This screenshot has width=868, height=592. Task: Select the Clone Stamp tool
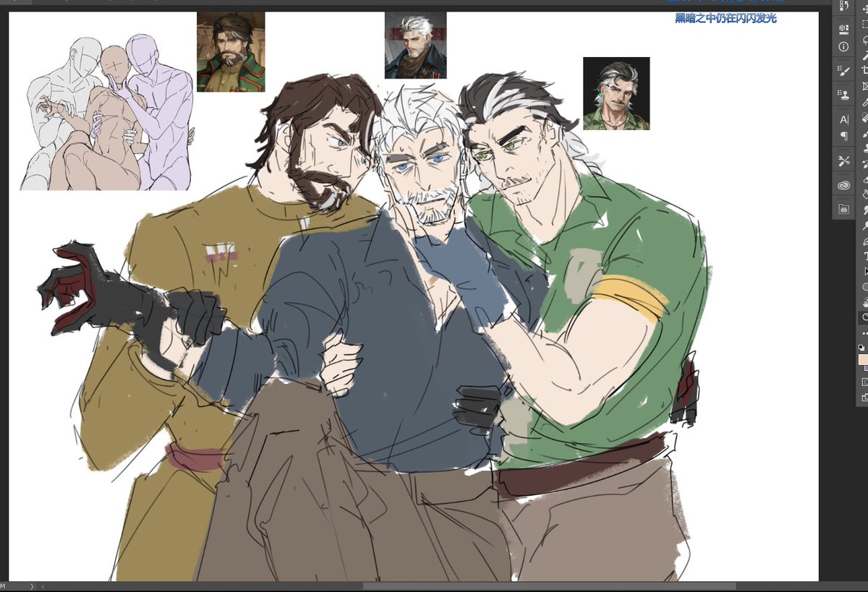[865, 149]
